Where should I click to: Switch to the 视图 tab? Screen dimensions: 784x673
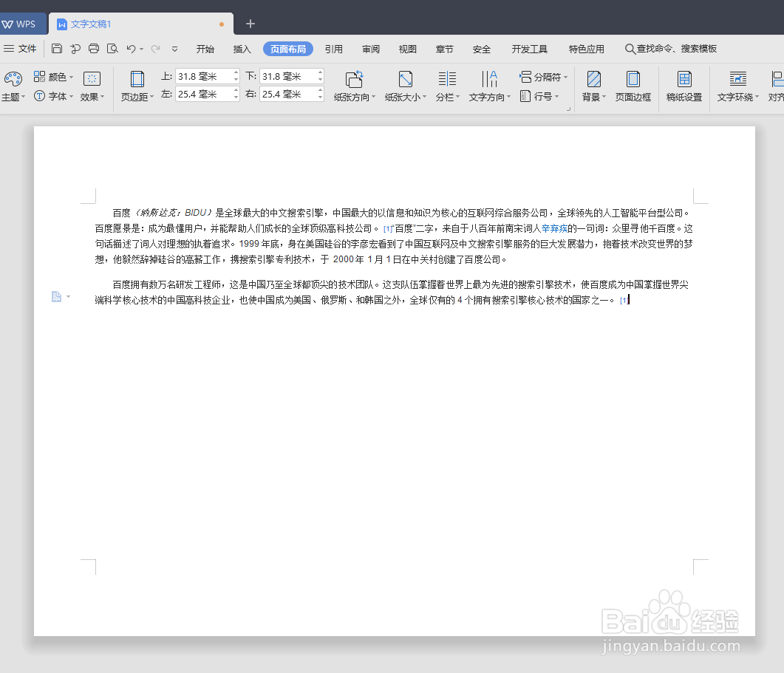point(407,49)
